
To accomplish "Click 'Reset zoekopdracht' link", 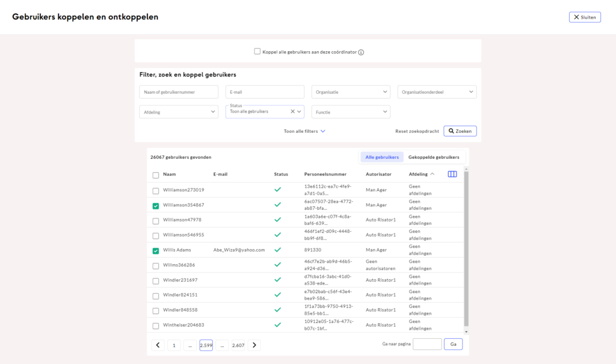I will 417,131.
